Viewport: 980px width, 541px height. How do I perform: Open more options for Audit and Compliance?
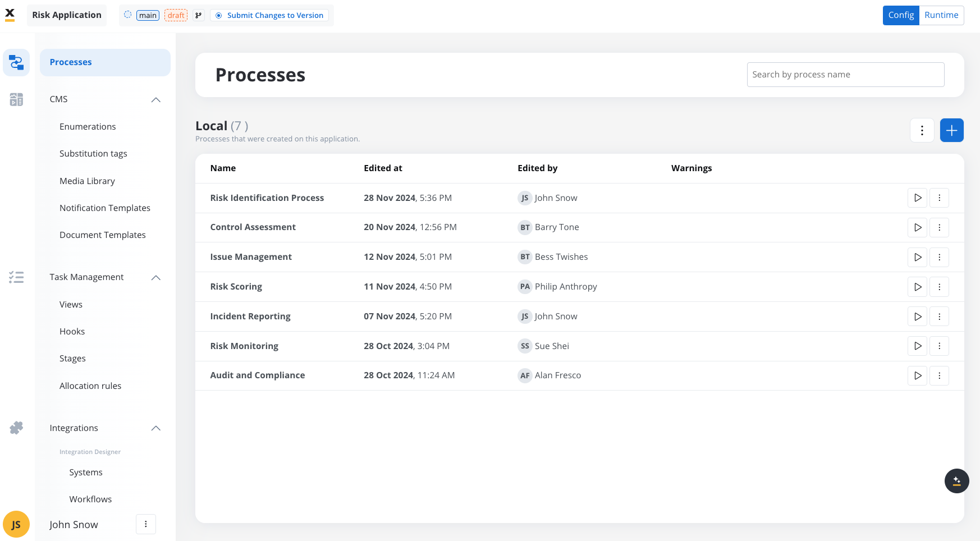939,375
